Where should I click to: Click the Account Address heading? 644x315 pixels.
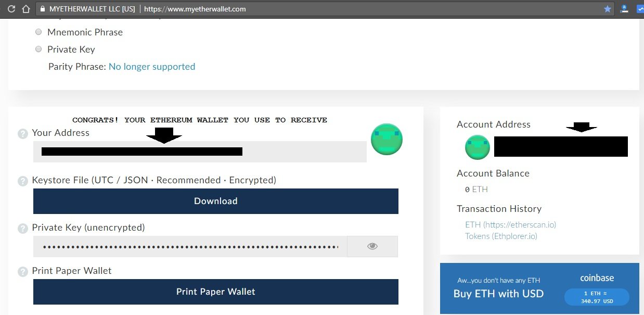[494, 124]
